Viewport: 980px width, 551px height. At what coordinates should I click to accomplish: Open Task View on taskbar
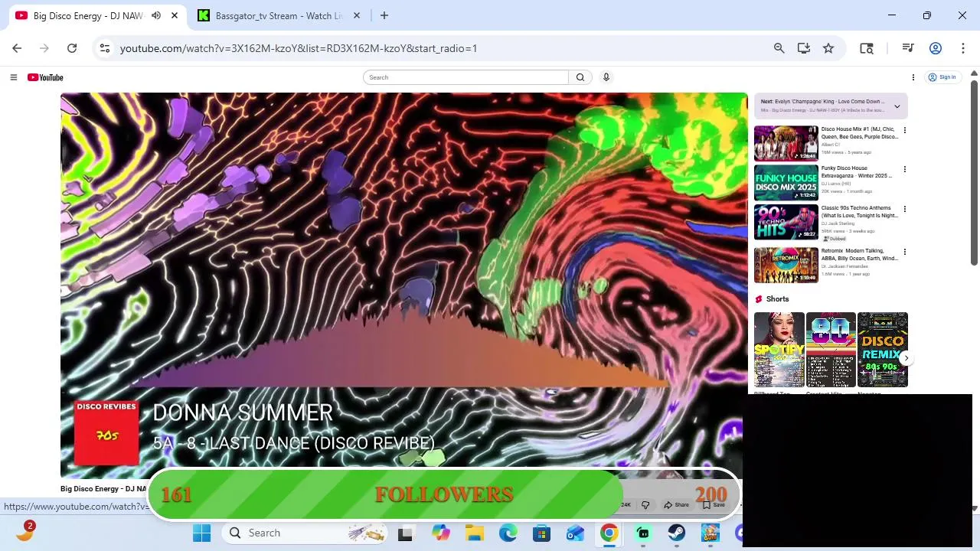click(x=405, y=533)
